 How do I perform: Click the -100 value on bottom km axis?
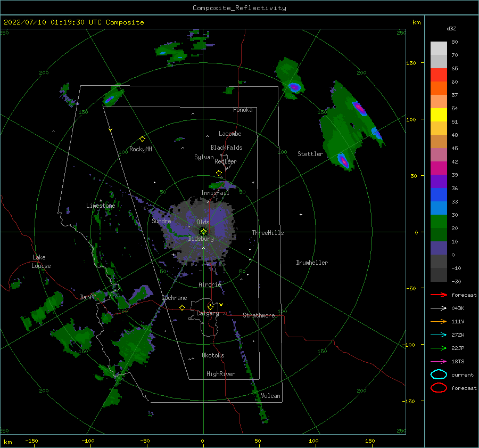tap(88, 441)
